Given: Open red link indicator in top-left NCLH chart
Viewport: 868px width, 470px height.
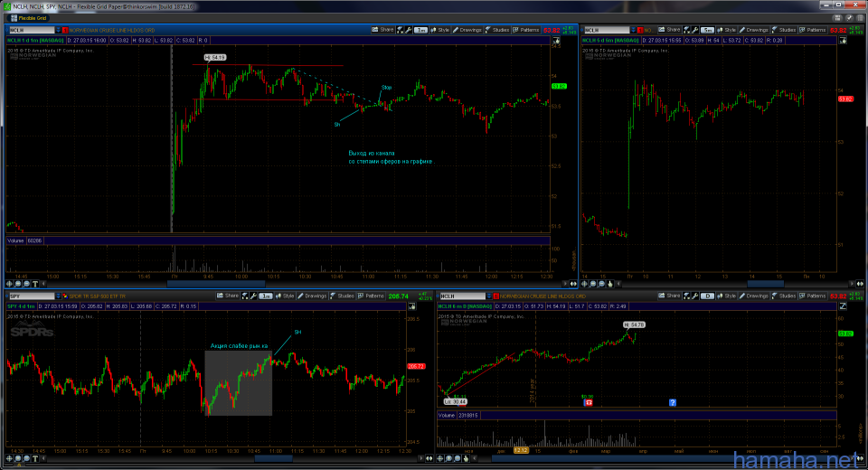Looking at the screenshot, I should (65, 30).
